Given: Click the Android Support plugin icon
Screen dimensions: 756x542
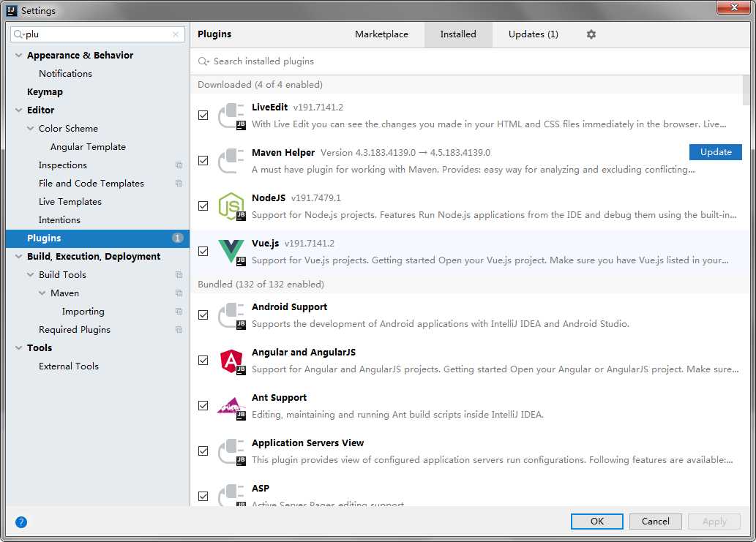Looking at the screenshot, I should tap(231, 315).
